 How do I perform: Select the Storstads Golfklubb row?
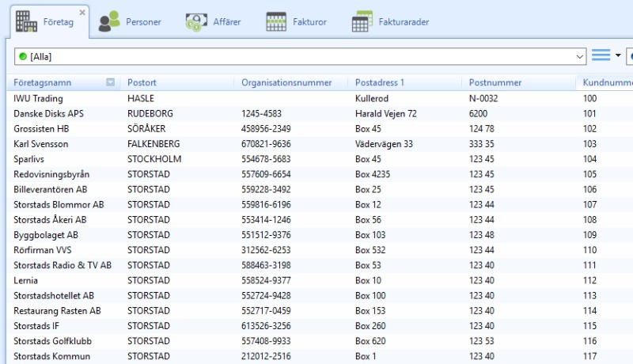[x=320, y=341]
